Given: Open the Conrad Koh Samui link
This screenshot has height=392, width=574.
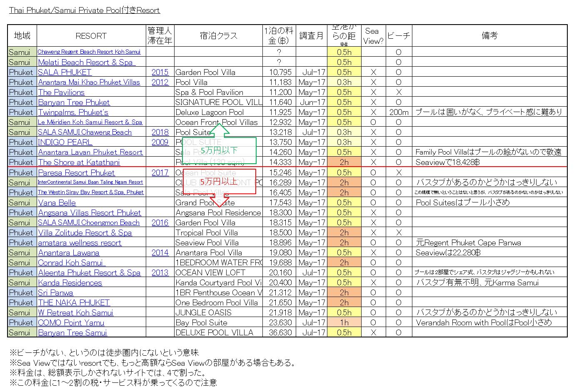Looking at the screenshot, I should (71, 262).
